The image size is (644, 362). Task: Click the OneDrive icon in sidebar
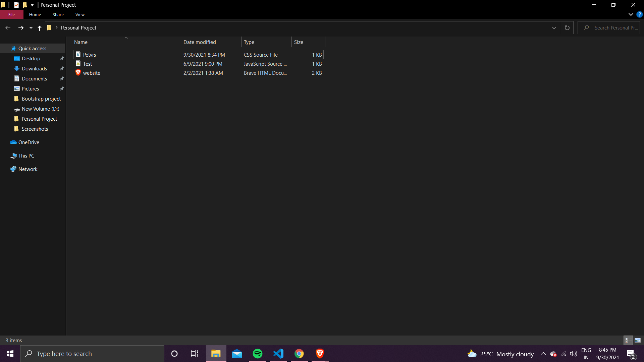[25, 142]
